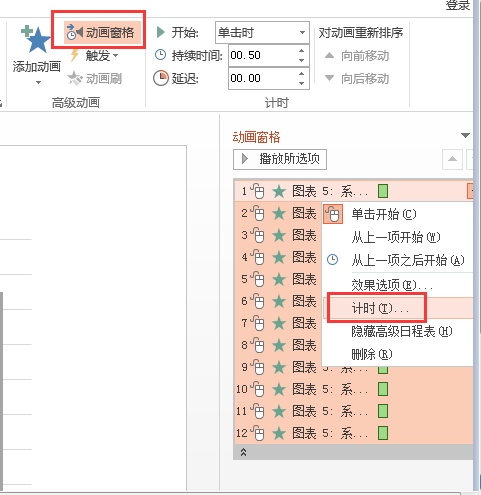
Task: Select animation row 3 图表
Action: click(x=278, y=236)
